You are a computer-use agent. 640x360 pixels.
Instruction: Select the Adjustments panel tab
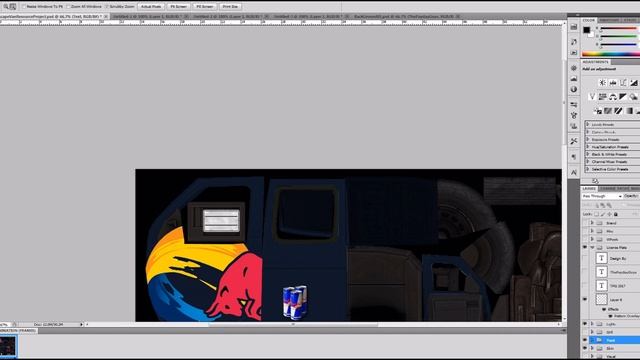[x=596, y=62]
